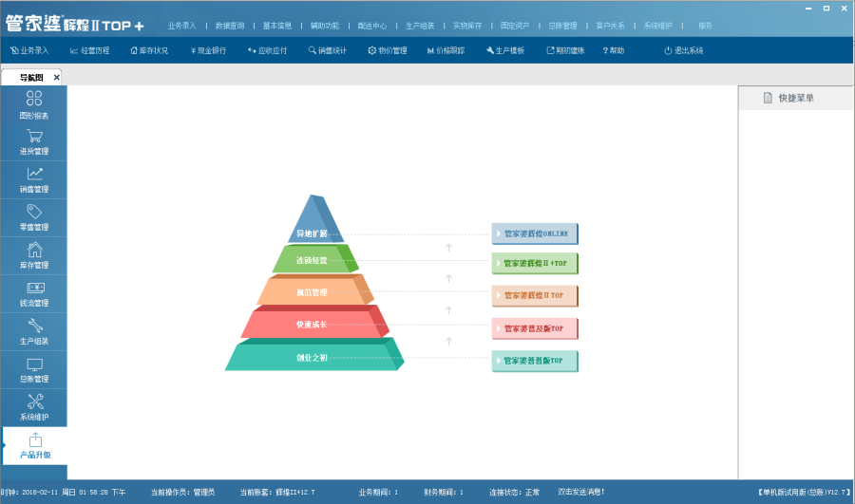Close the 导航图 tab
This screenshot has width=855, height=504.
coord(56,78)
